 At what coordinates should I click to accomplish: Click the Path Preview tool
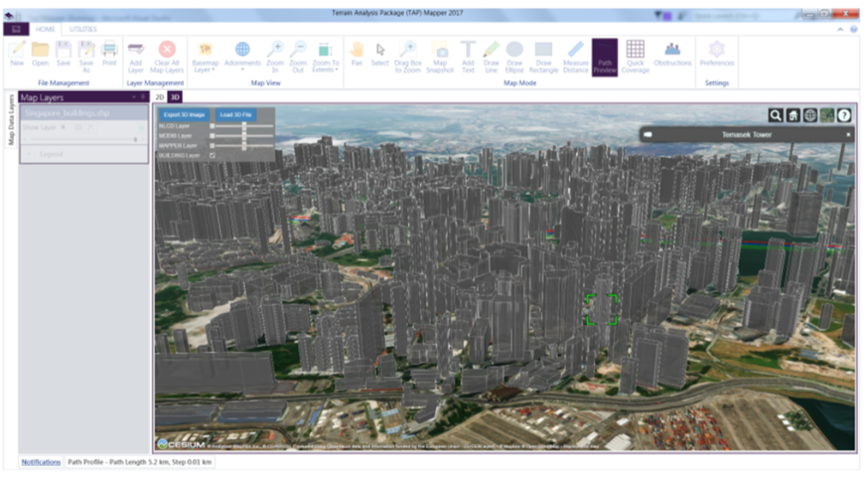604,55
